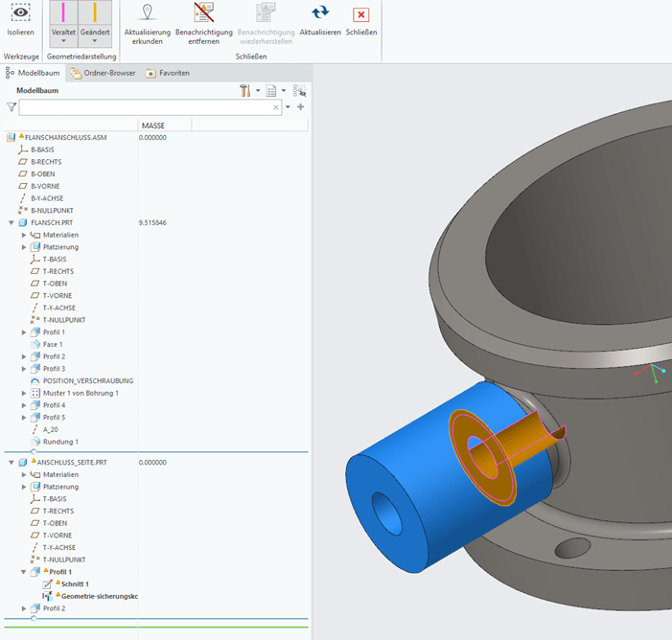The width and height of the screenshot is (672, 640).
Task: Expand Muster 1 von Bohrung 1
Action: pos(24,393)
